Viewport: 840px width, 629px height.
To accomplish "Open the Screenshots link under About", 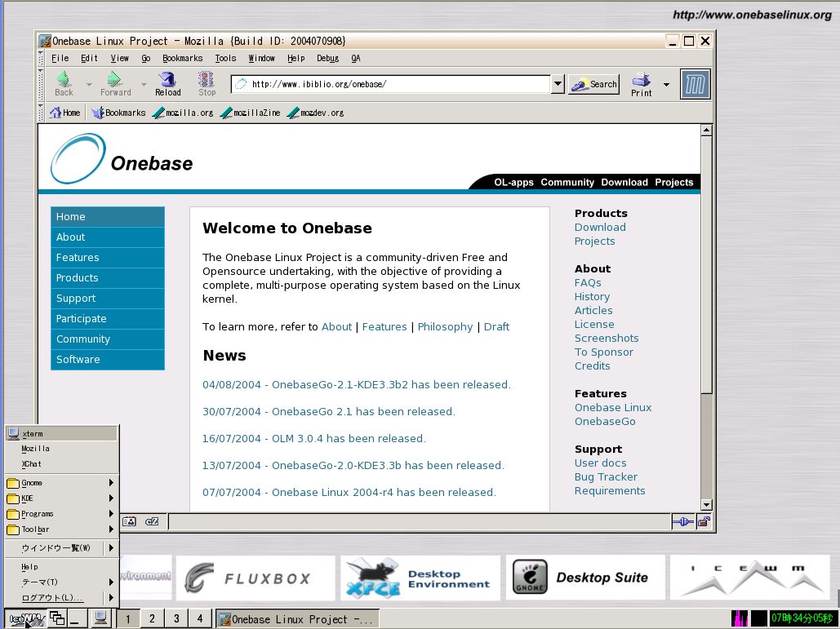I will click(x=607, y=339).
